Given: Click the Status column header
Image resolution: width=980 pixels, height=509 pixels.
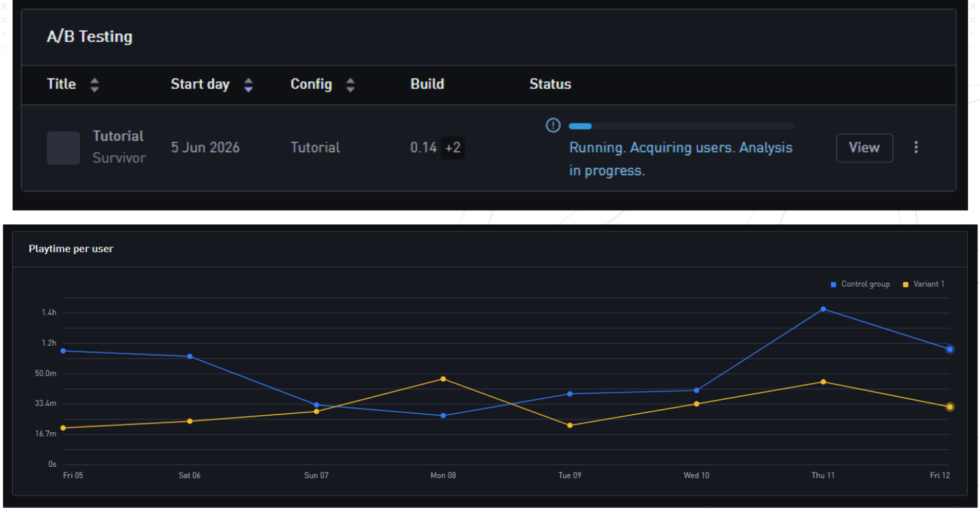Looking at the screenshot, I should tap(550, 84).
